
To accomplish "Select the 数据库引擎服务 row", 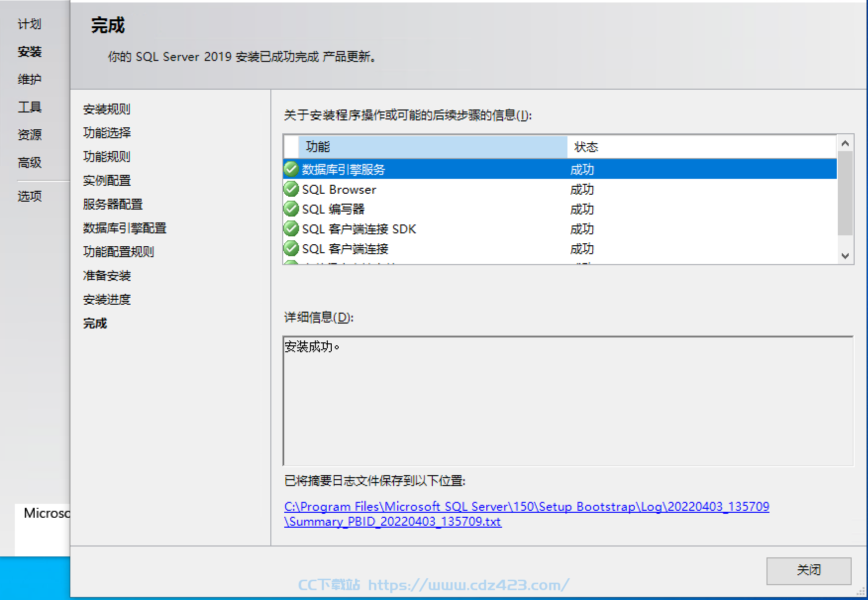I will [x=560, y=169].
